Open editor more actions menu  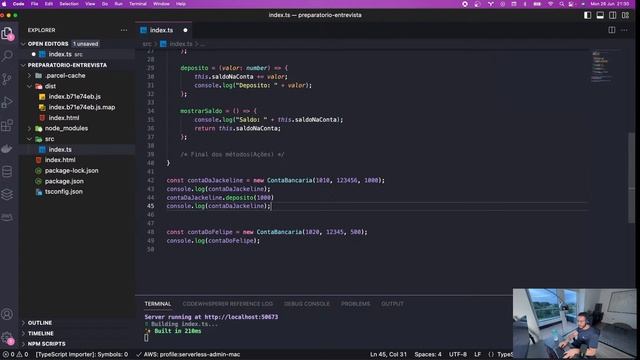click(x=624, y=30)
